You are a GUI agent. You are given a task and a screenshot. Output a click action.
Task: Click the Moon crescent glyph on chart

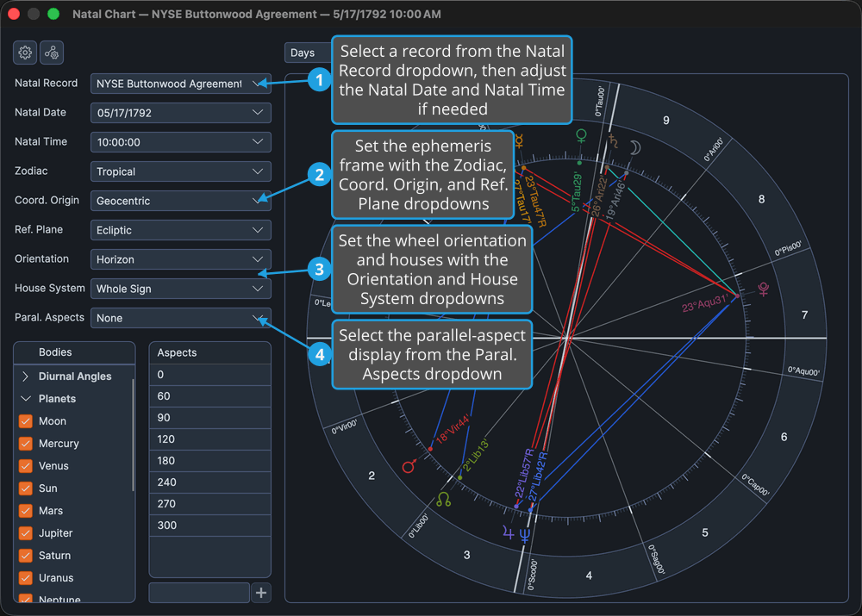pyautogui.click(x=635, y=147)
